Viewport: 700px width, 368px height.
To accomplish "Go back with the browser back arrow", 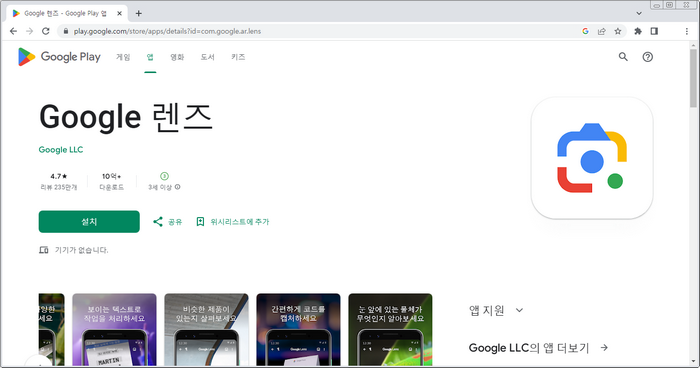I will (13, 31).
